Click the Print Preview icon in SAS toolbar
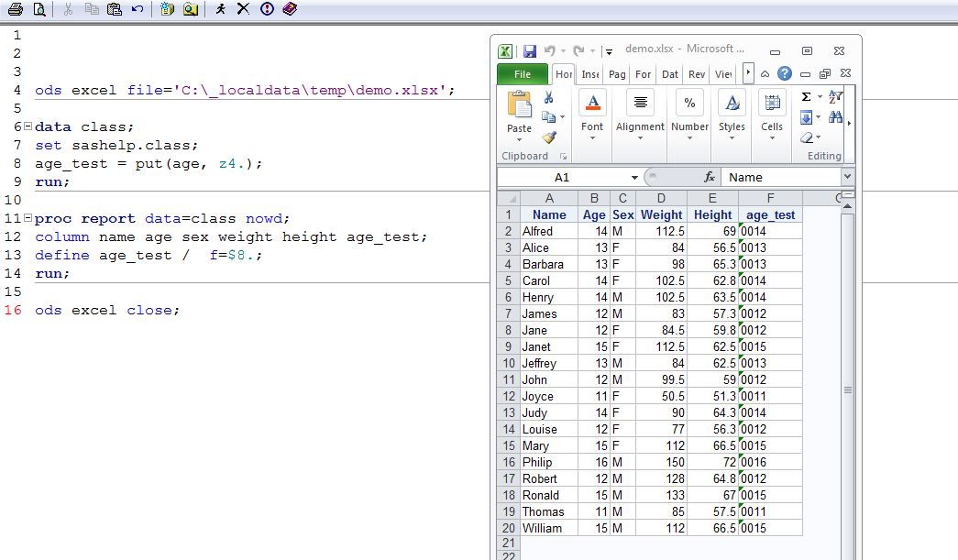The width and height of the screenshot is (958, 560). click(39, 9)
